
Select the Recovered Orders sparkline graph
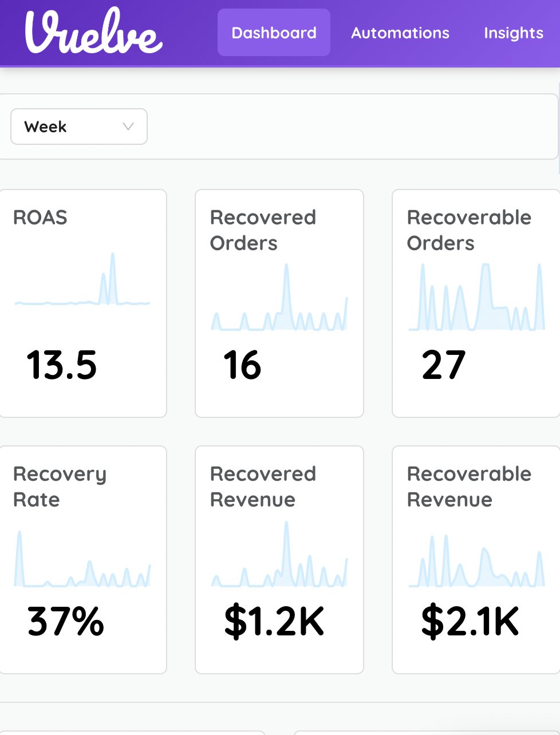[x=279, y=298]
